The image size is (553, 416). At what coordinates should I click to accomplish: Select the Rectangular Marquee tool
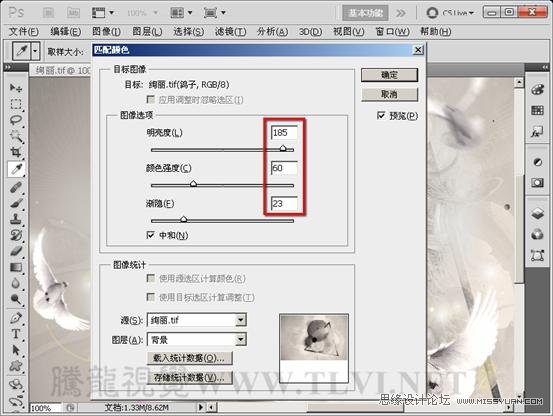tap(16, 104)
